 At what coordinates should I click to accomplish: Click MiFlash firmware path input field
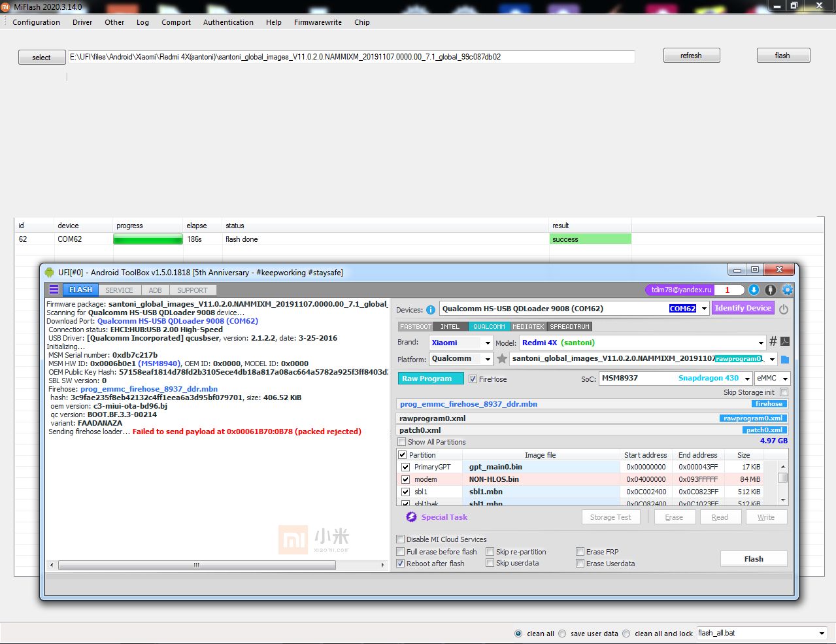[x=352, y=57]
